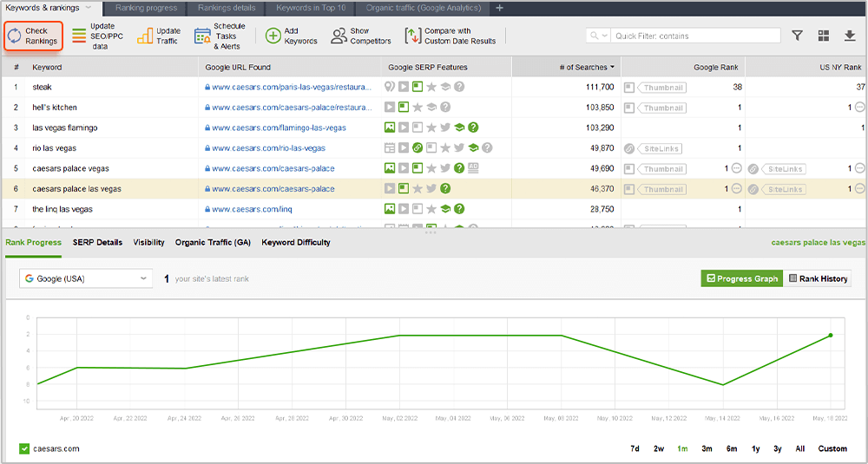Click the SiteLinks tag in rio las vegas row
Screen dimensions: 868x464
(659, 149)
